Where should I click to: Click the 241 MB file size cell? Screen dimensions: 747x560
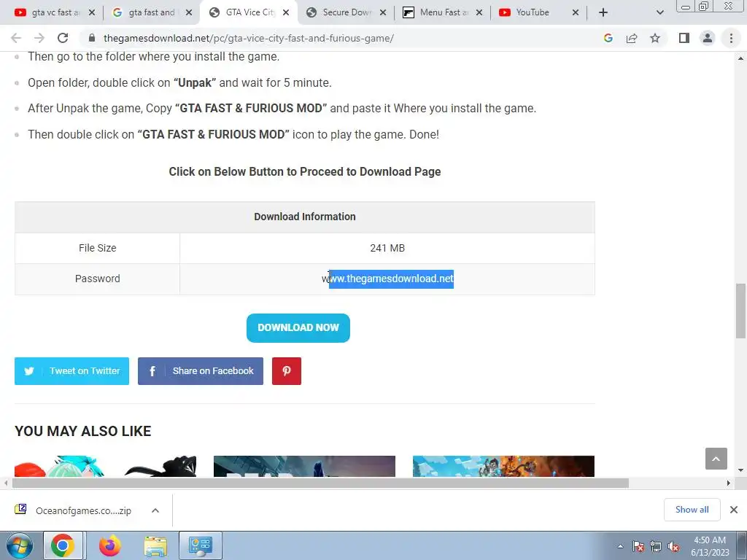387,248
